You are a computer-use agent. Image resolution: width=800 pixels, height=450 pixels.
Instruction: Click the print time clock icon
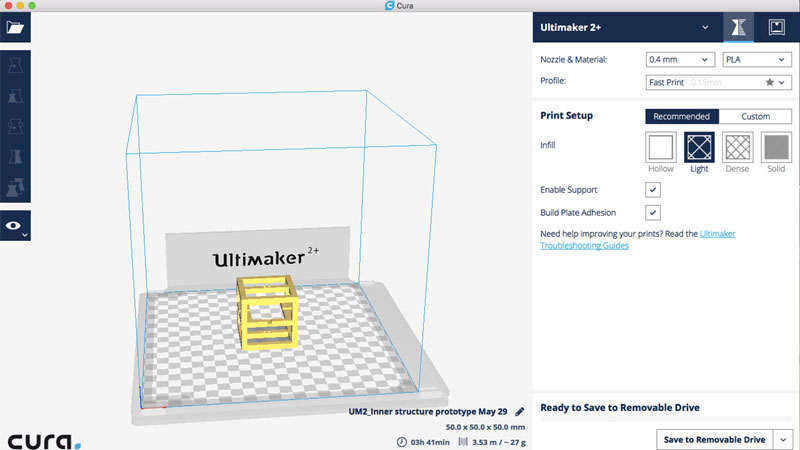(402, 442)
